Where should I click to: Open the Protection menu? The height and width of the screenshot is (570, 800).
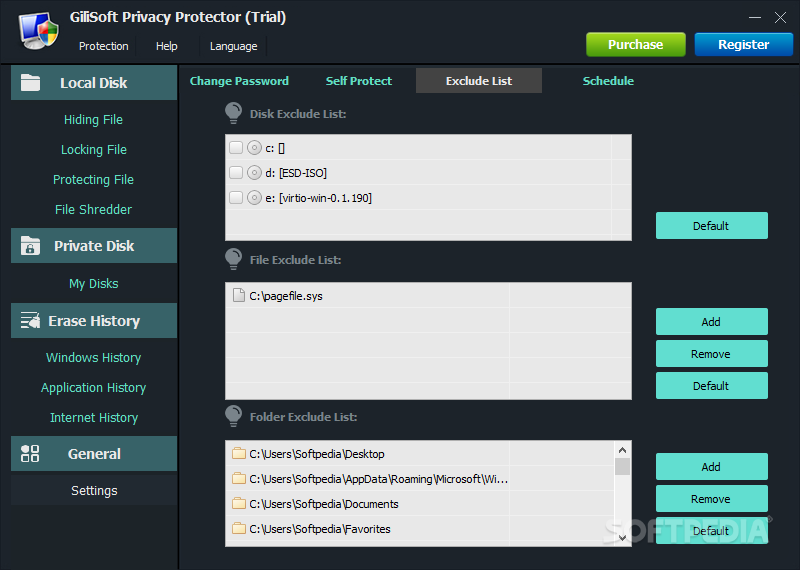pos(104,46)
